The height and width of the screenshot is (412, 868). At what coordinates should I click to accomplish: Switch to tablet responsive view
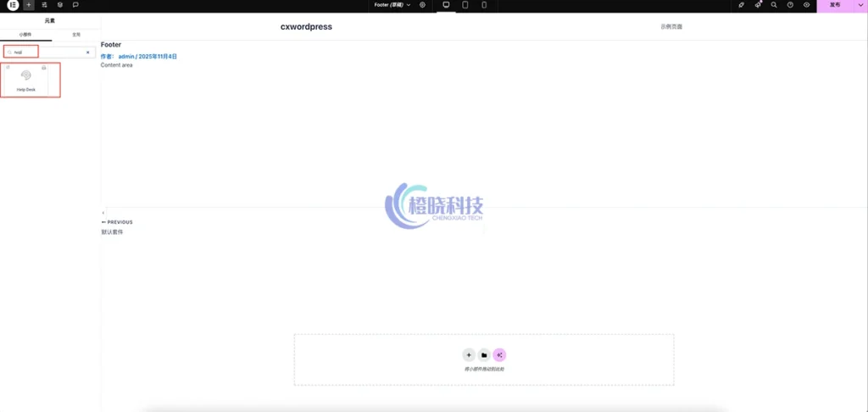click(465, 5)
